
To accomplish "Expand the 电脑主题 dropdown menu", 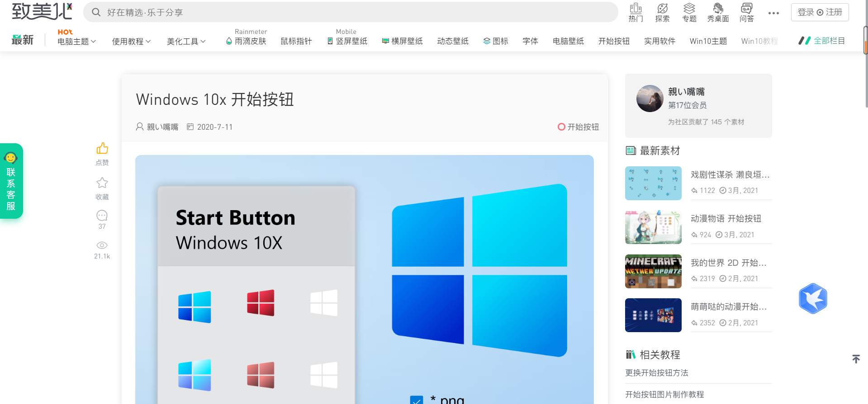I will [76, 41].
